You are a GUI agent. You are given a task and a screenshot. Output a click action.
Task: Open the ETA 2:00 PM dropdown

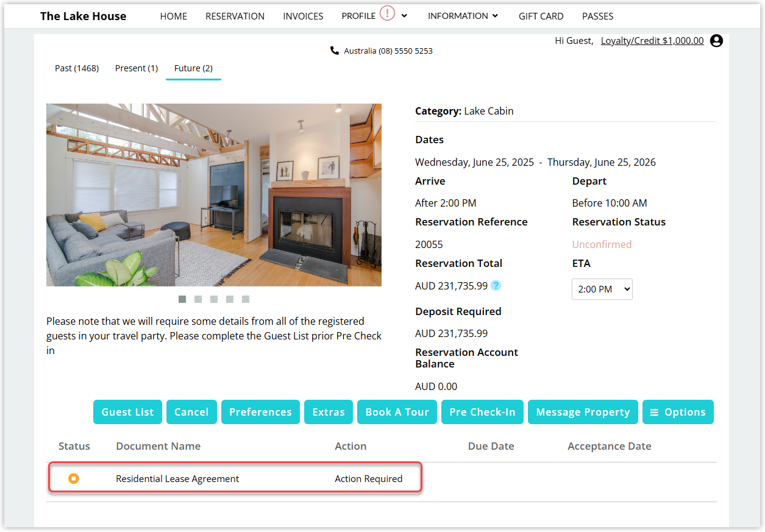tap(602, 289)
